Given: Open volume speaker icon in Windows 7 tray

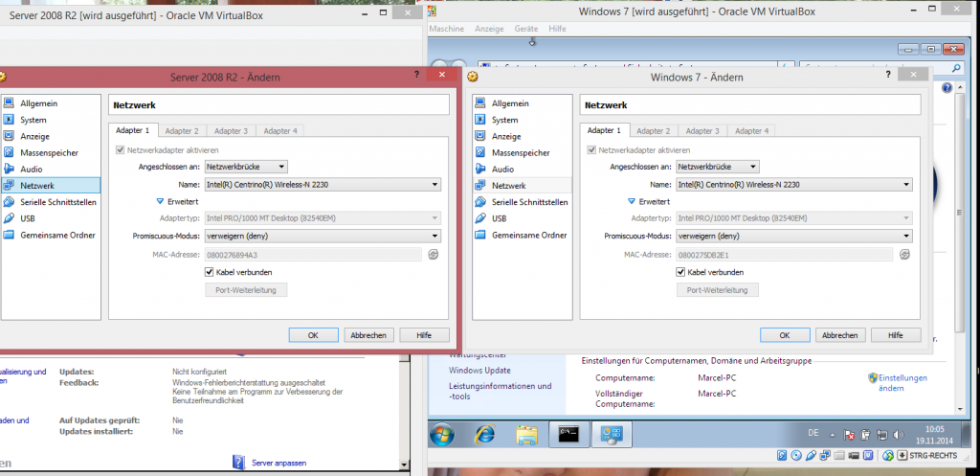Looking at the screenshot, I should [899, 435].
